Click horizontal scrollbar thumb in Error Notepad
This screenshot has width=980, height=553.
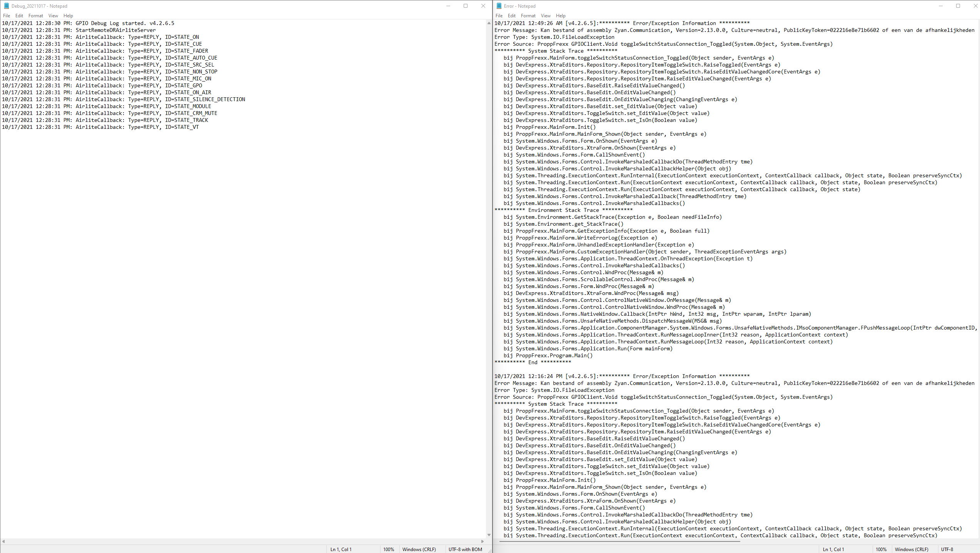(619, 541)
